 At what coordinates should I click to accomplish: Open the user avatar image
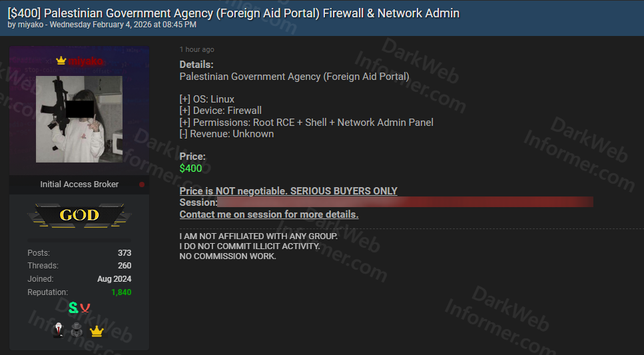click(x=79, y=119)
